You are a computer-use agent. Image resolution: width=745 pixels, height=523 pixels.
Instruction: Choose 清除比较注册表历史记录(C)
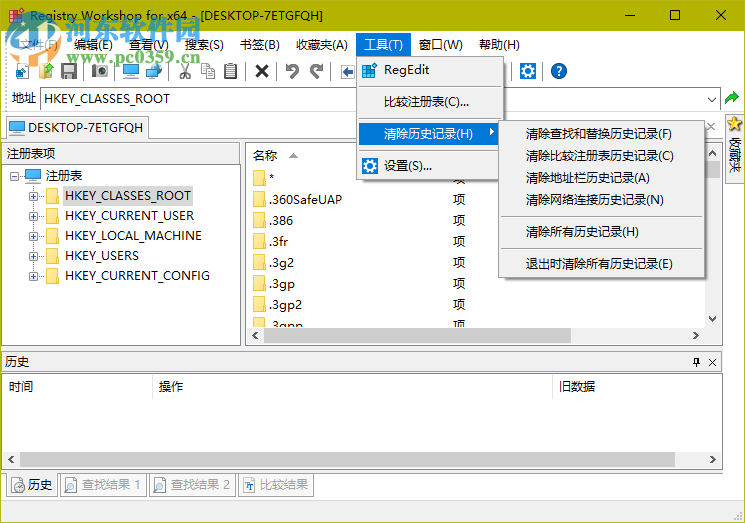[602, 156]
